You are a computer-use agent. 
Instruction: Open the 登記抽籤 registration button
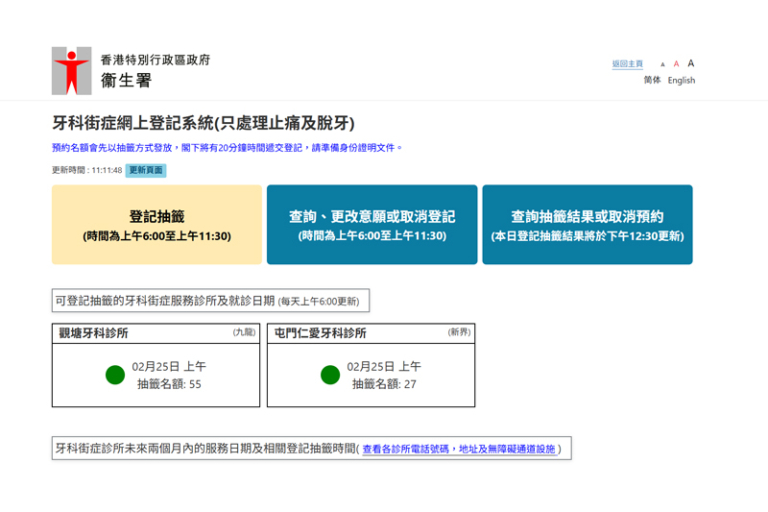pyautogui.click(x=157, y=225)
